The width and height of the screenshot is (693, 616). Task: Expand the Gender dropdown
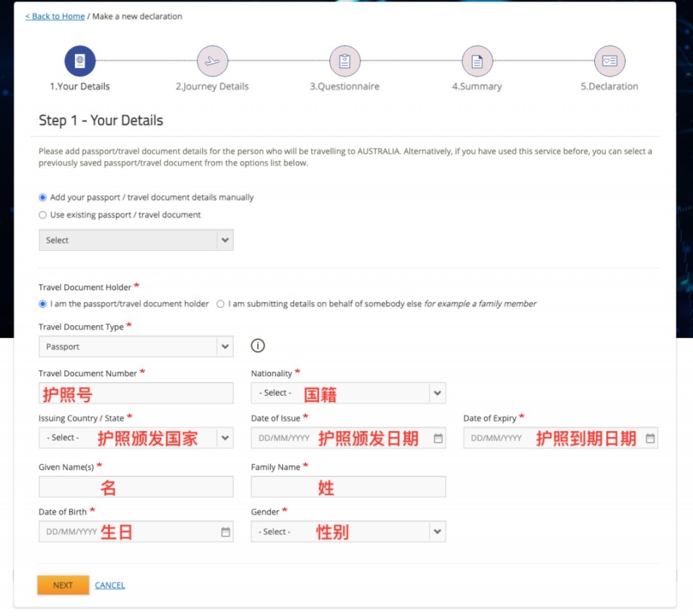(x=437, y=532)
